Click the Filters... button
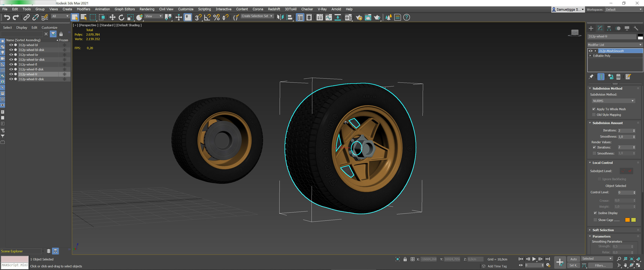Viewport: 644px width, 270px height. 600,265
